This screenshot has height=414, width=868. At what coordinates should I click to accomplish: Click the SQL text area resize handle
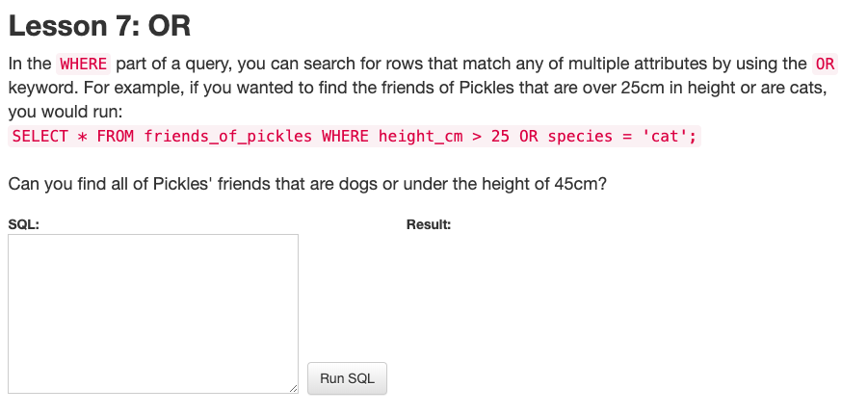click(x=293, y=388)
